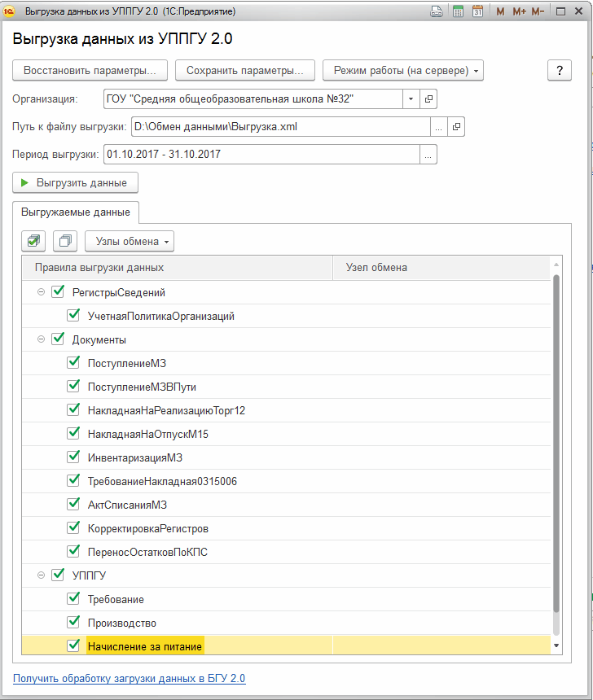Select the Производство row text

point(122,623)
